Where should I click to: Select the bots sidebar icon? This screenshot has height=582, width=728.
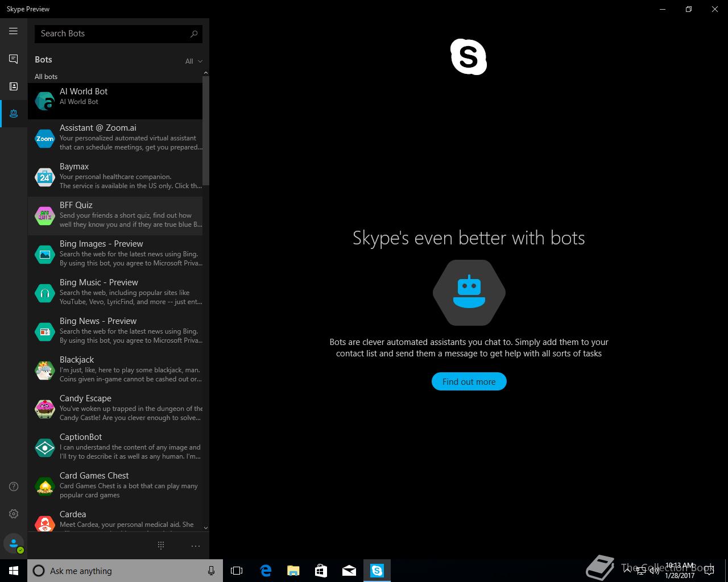(13, 114)
